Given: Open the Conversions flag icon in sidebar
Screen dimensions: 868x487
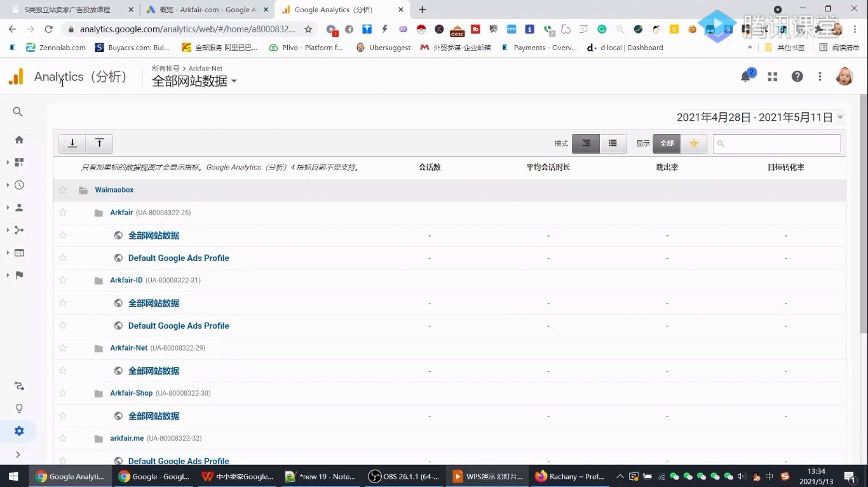Looking at the screenshot, I should tap(18, 276).
